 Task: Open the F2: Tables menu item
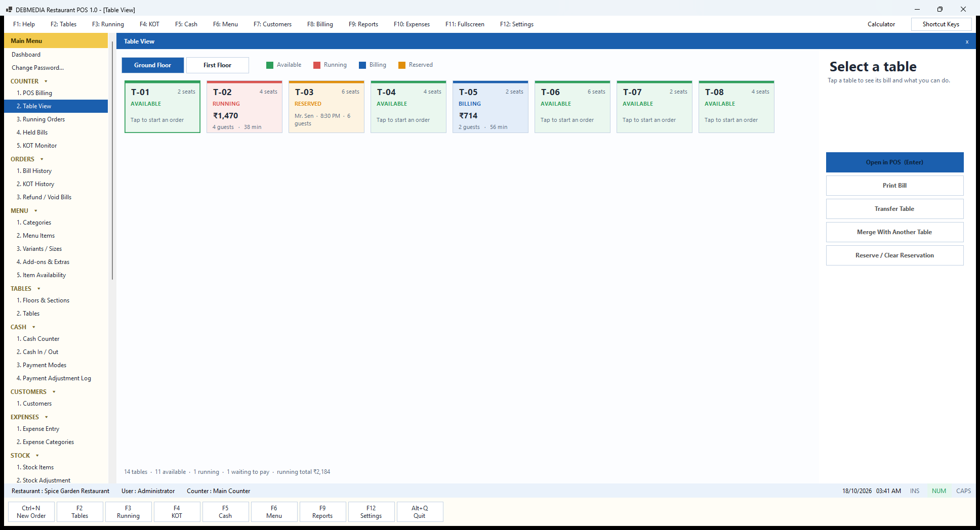(63, 24)
